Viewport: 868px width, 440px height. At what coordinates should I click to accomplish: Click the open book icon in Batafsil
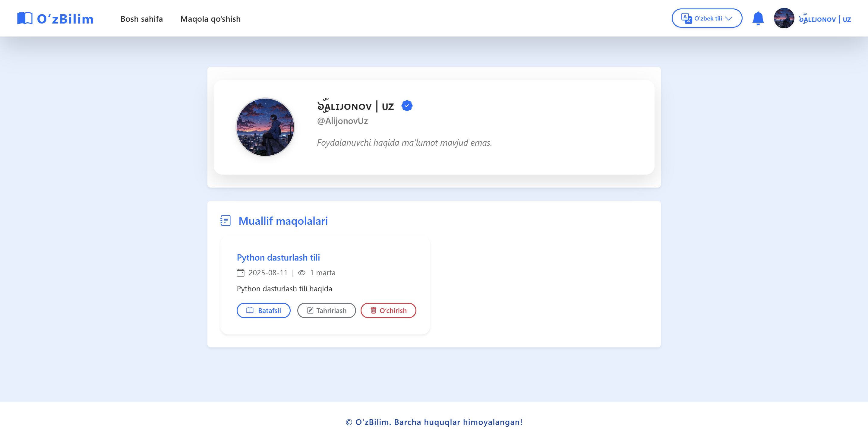[x=250, y=311]
